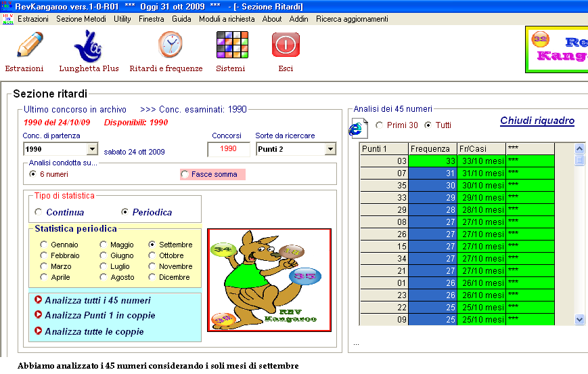Click the red arrow beside Analizza tutti i 45 numeri
This screenshot has height=374, width=588.
(x=38, y=299)
